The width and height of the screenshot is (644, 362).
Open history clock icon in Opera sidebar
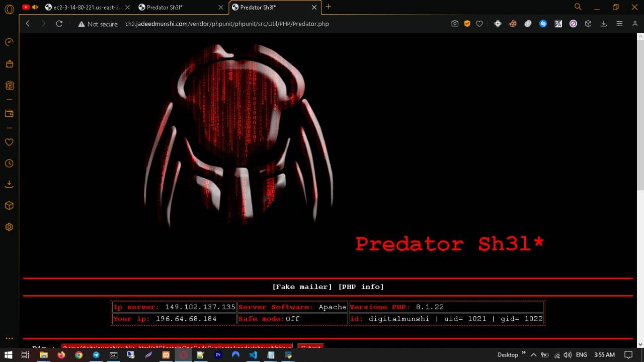pos(9,164)
